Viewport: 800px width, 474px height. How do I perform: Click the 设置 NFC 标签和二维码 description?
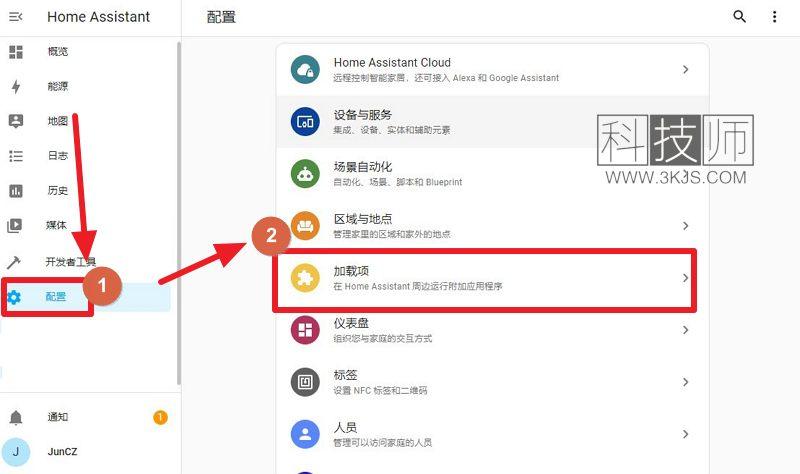click(380, 390)
